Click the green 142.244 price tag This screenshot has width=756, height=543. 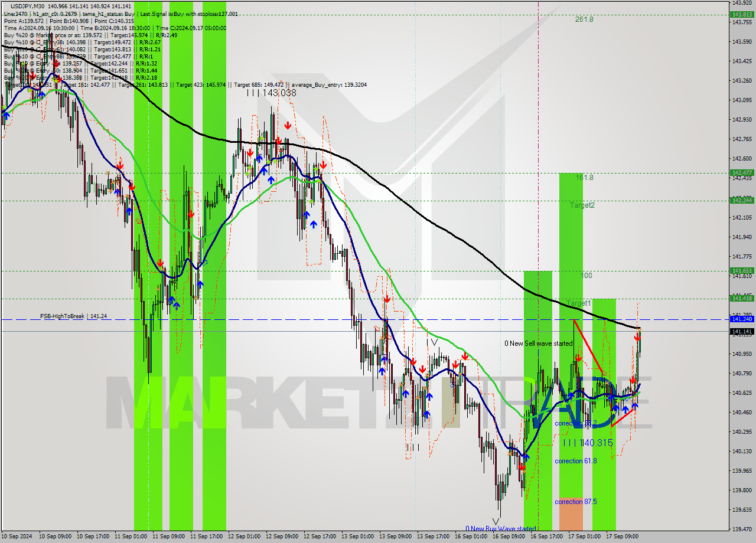(x=742, y=200)
